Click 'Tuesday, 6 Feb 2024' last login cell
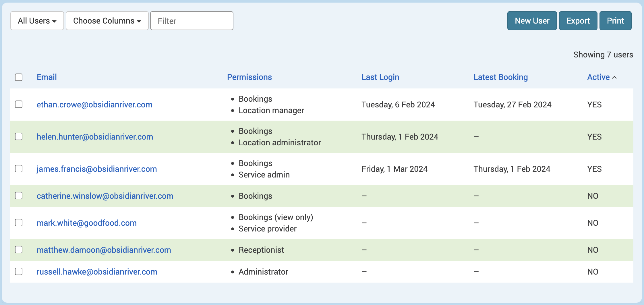This screenshot has width=644, height=305. coord(398,105)
